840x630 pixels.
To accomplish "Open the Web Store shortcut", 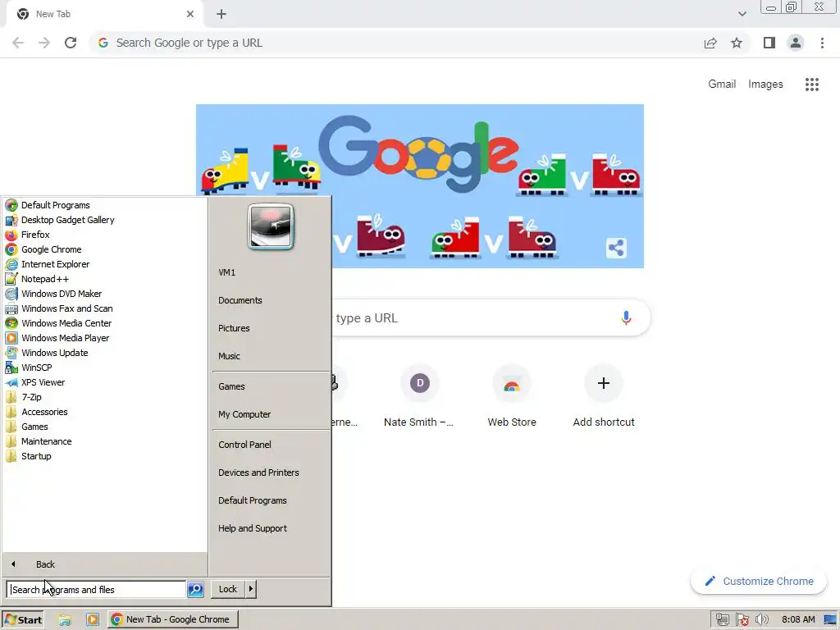I will [x=512, y=396].
